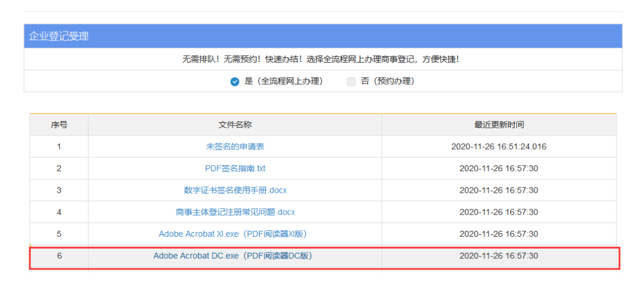
Task: Open 商事主体登记注册常见问题.docx link
Action: pos(235,212)
